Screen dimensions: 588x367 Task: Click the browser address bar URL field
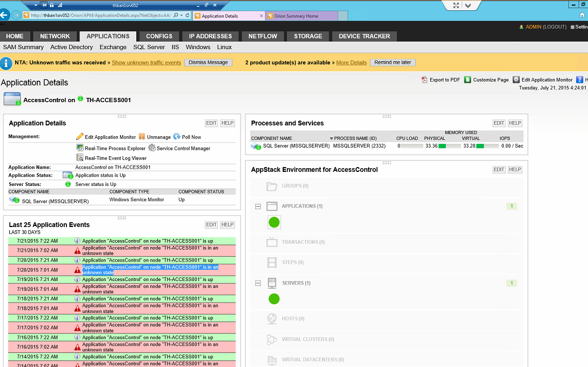tap(101, 15)
